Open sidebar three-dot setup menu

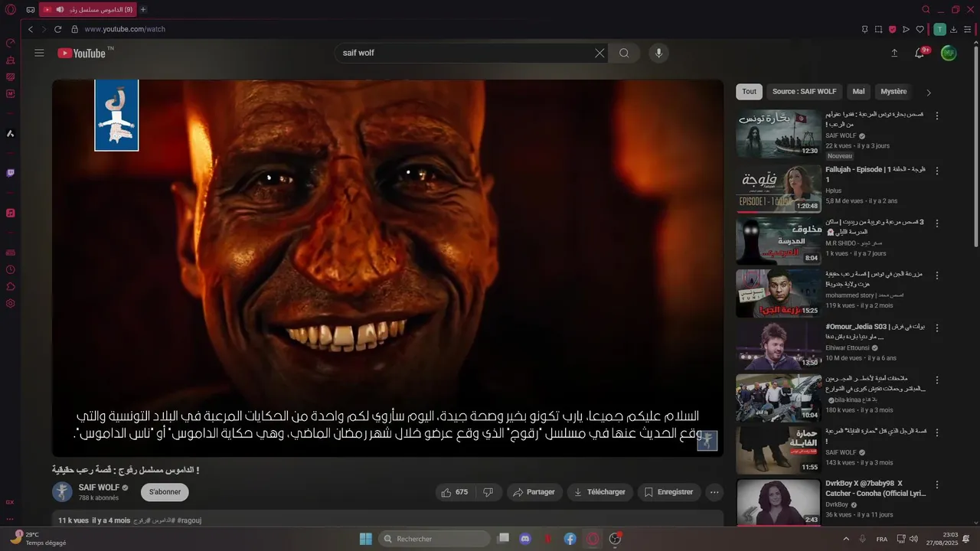(x=11, y=519)
